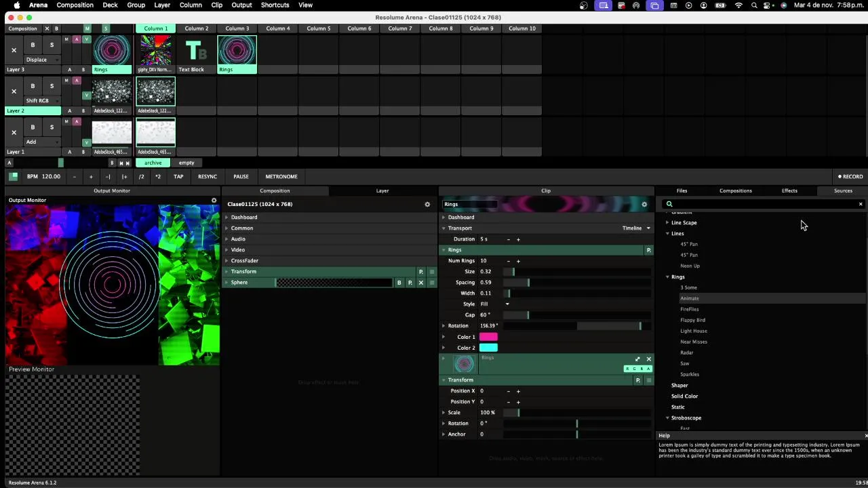Switch to the Effects tab

click(789, 190)
